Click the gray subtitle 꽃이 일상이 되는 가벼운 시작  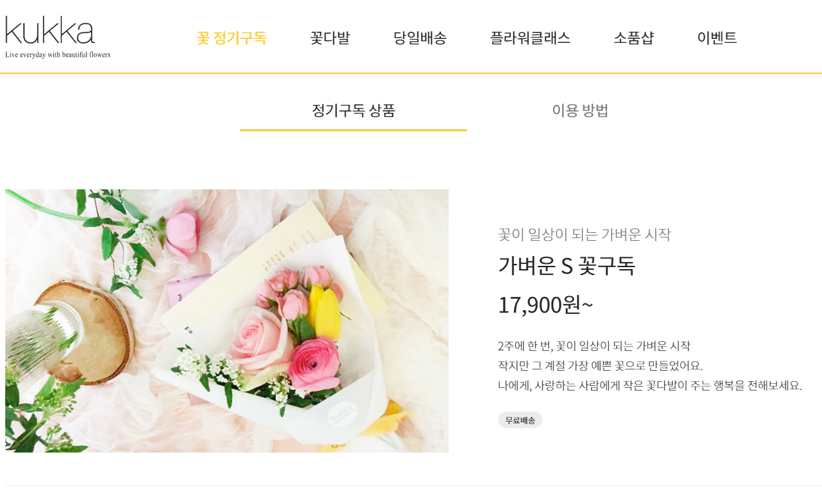tap(585, 234)
